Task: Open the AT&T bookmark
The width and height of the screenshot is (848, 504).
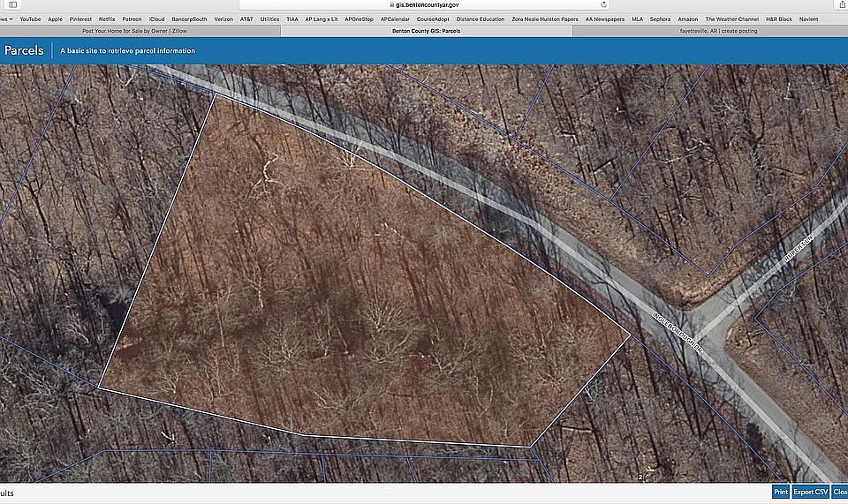Action: 246,19
